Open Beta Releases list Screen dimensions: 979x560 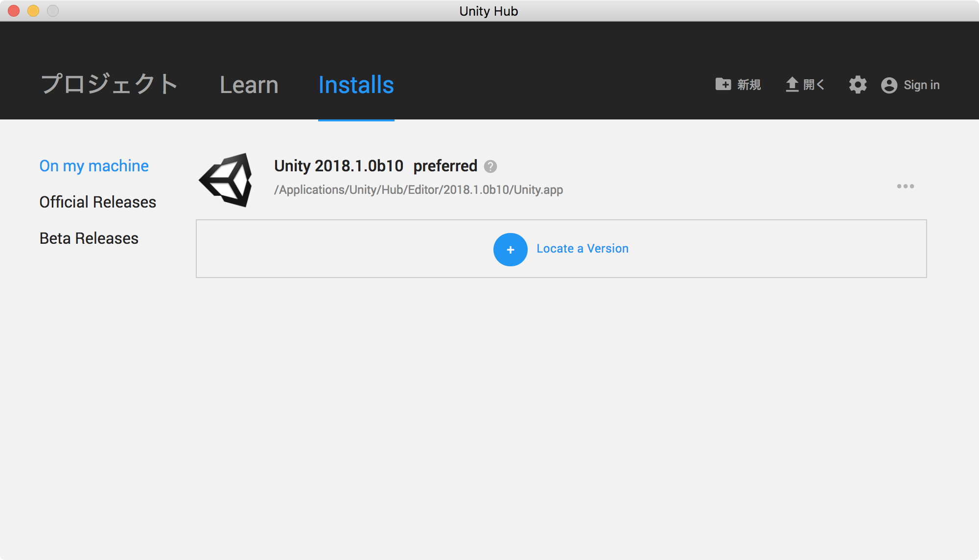coord(89,238)
